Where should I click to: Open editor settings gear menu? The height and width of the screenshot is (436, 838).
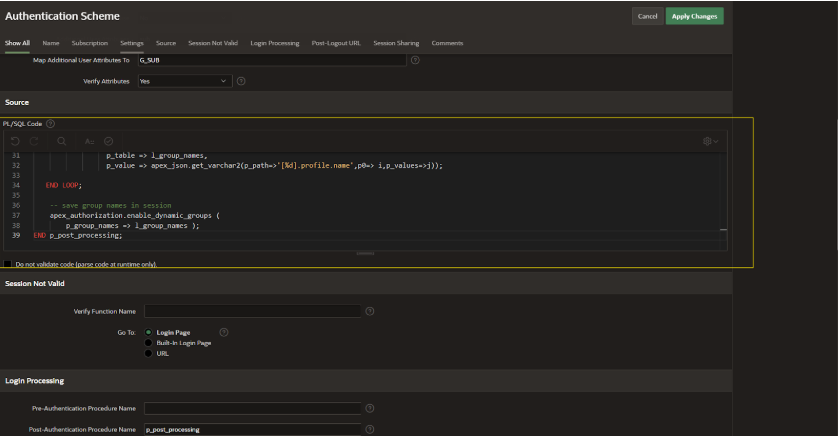point(710,141)
